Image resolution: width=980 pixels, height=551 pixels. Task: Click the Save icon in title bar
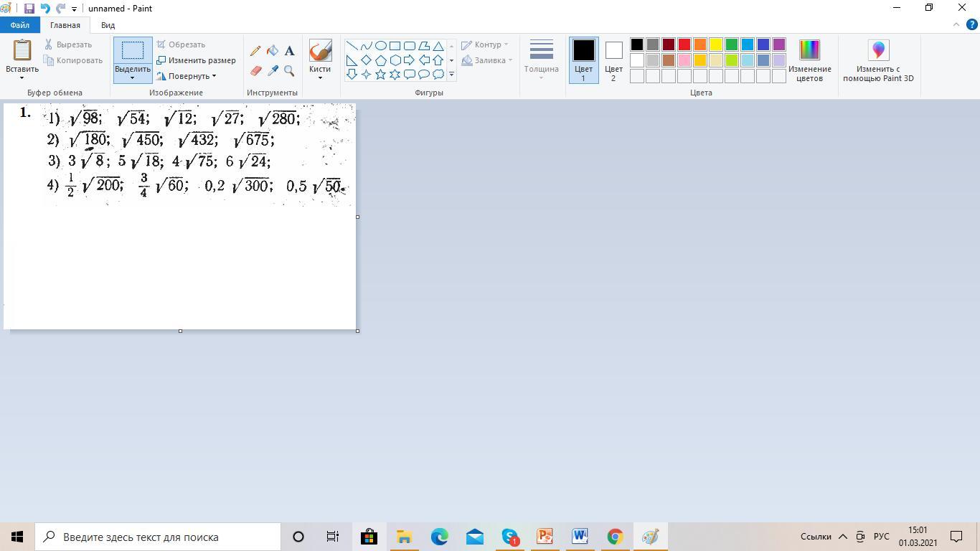tap(29, 9)
